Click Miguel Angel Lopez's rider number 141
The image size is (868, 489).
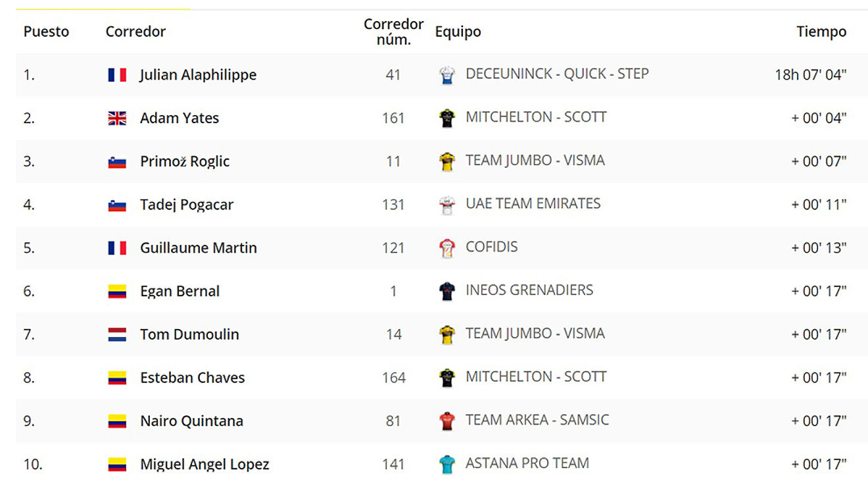[393, 465]
